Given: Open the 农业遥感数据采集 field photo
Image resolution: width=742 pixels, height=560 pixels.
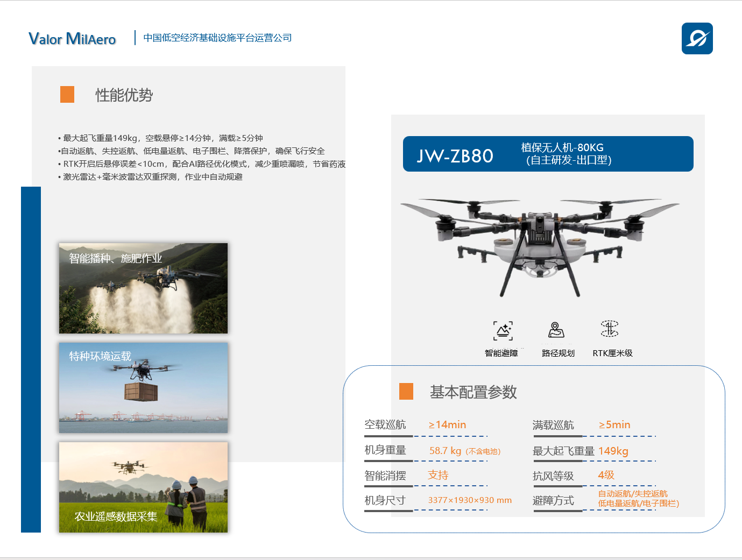Looking at the screenshot, I should [143, 487].
